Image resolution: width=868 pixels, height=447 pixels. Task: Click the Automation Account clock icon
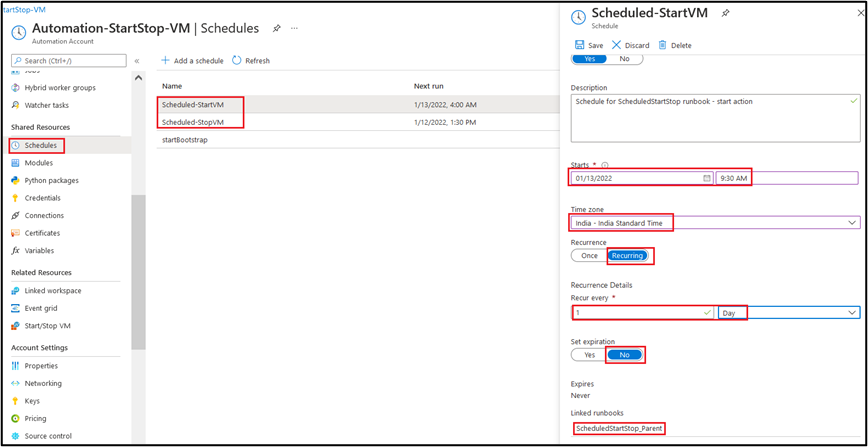click(18, 33)
